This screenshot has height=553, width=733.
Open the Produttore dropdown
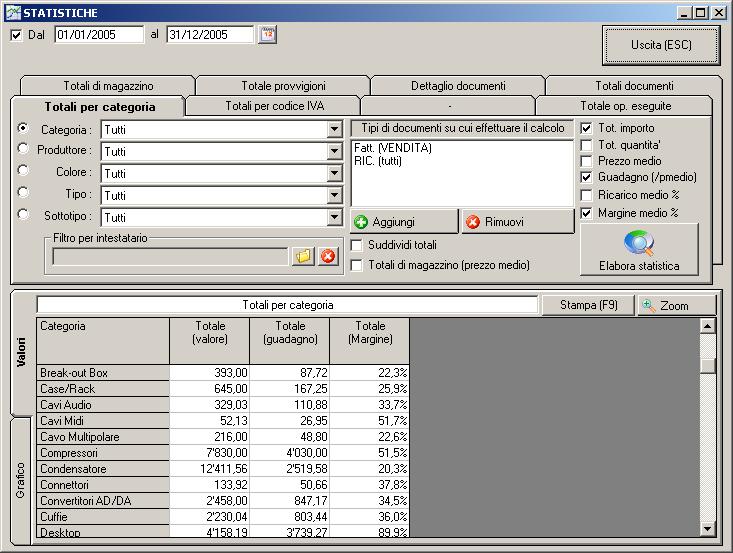click(334, 151)
